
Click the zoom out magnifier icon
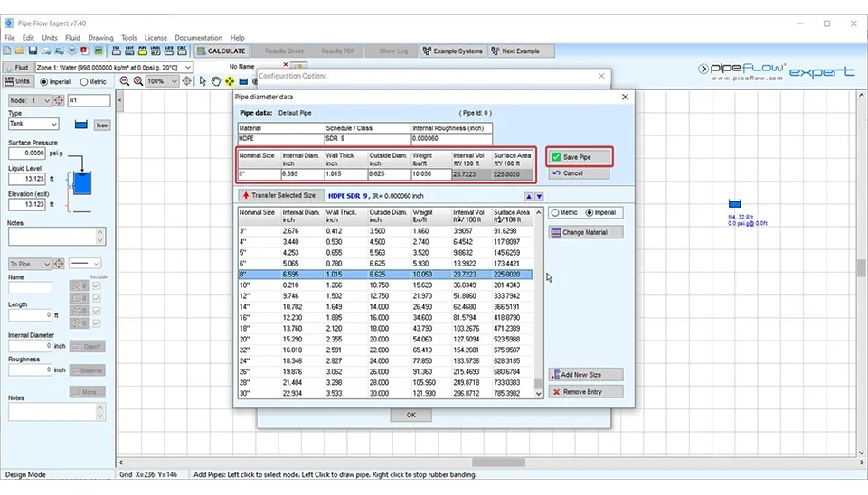pos(124,81)
